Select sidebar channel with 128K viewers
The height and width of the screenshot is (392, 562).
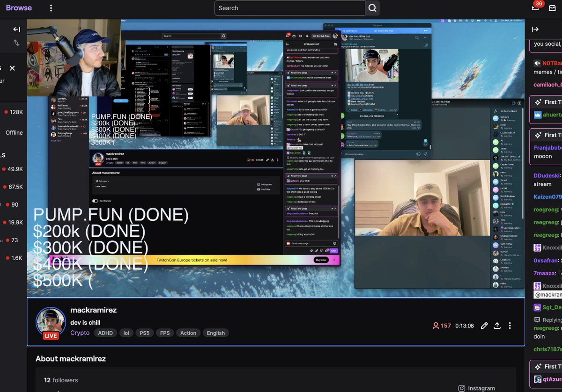pyautogui.click(x=13, y=112)
